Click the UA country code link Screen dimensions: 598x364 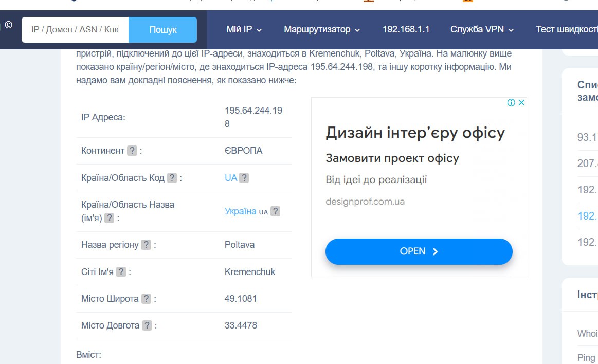coord(231,178)
